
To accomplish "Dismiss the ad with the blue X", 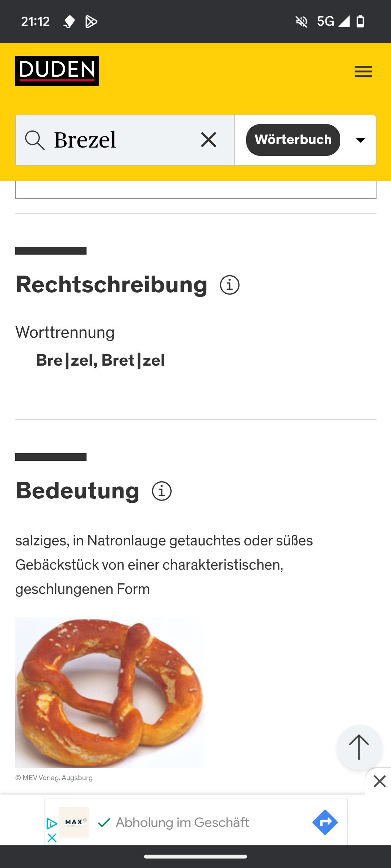I will click(52, 838).
